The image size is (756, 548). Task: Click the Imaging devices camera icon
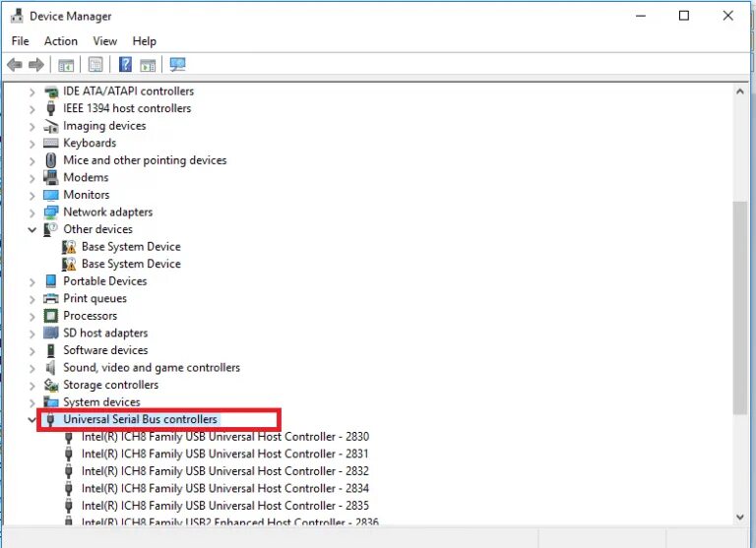tap(50, 126)
